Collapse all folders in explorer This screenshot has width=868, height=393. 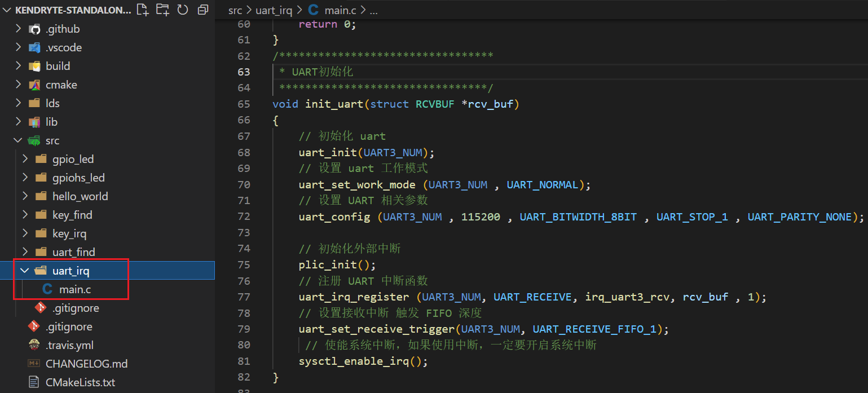click(x=202, y=10)
